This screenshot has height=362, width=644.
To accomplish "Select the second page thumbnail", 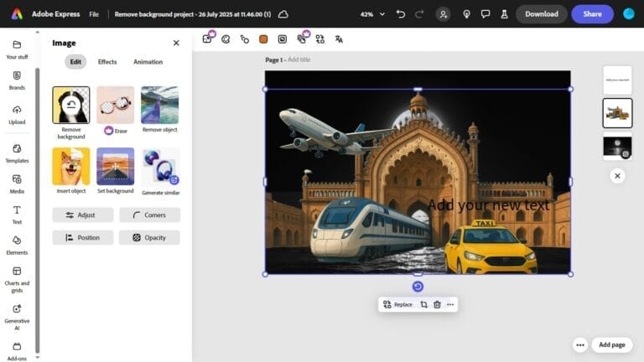I will (617, 113).
